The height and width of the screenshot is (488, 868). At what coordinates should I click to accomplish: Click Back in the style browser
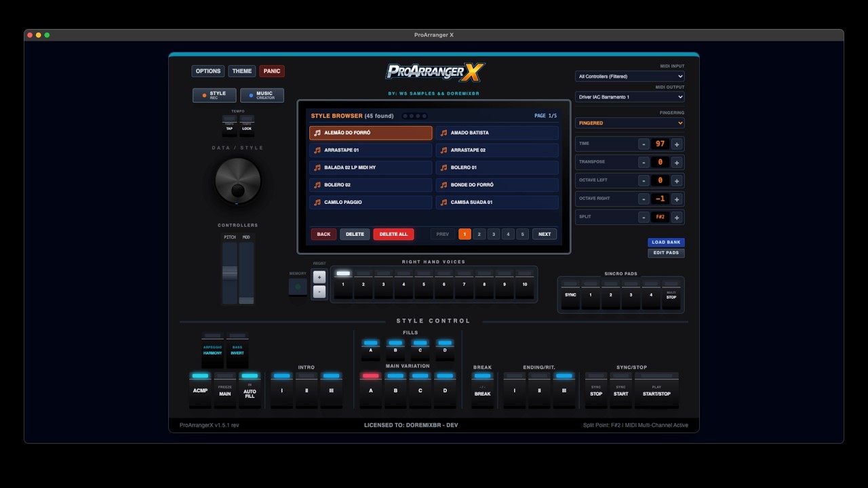click(x=323, y=234)
